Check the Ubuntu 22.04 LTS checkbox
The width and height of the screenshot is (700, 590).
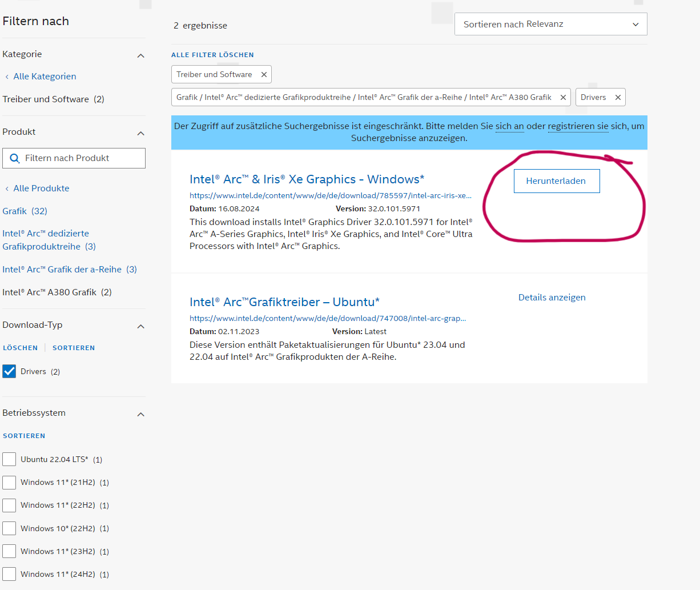pyautogui.click(x=9, y=459)
